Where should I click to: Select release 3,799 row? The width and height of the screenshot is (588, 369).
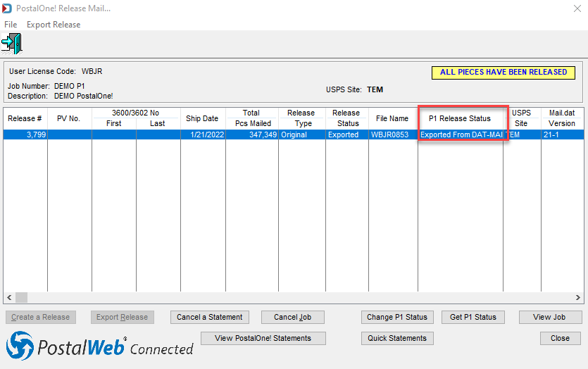(x=294, y=135)
